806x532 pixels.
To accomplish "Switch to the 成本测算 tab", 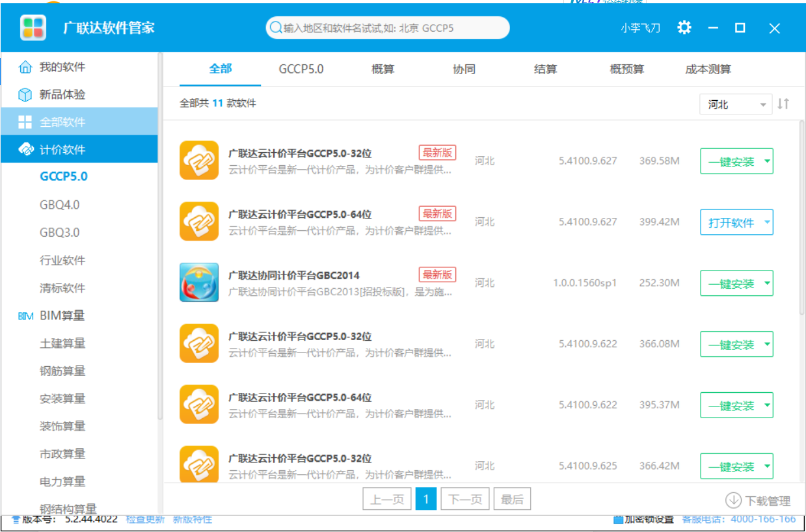I will pos(708,69).
